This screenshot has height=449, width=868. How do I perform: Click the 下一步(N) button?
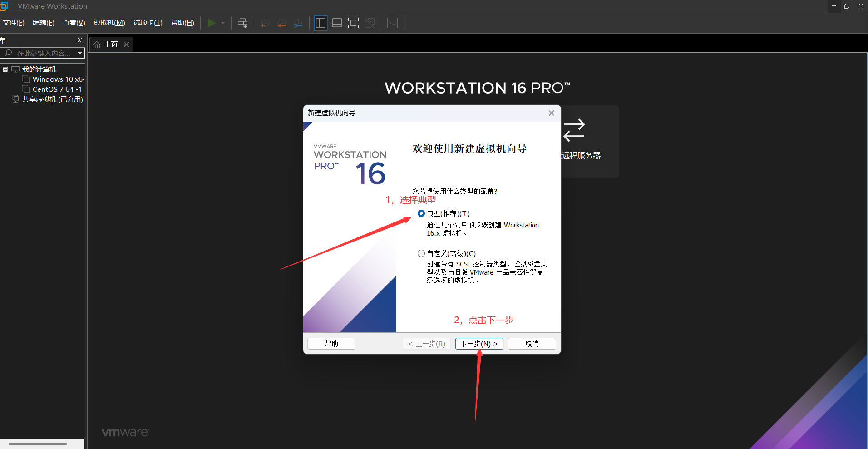[x=479, y=344]
